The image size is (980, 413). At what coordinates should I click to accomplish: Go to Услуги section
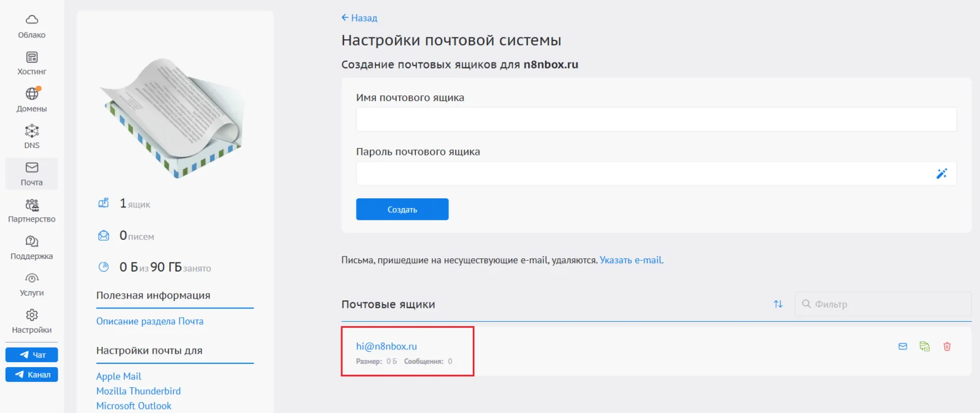pos(32,285)
